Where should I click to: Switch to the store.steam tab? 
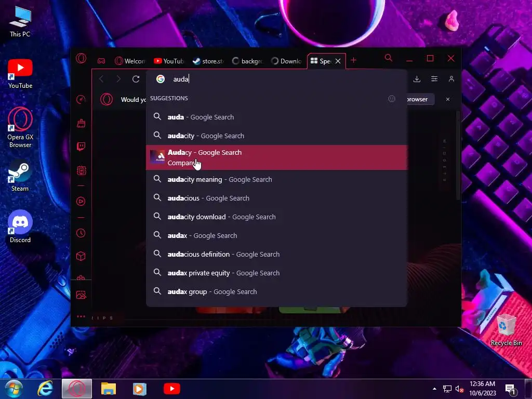coord(208,61)
